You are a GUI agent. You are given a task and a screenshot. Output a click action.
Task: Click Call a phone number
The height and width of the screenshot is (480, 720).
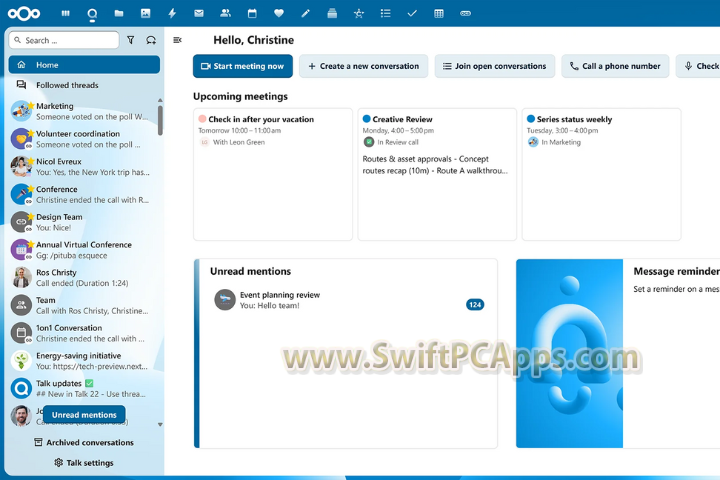pyautogui.click(x=615, y=66)
